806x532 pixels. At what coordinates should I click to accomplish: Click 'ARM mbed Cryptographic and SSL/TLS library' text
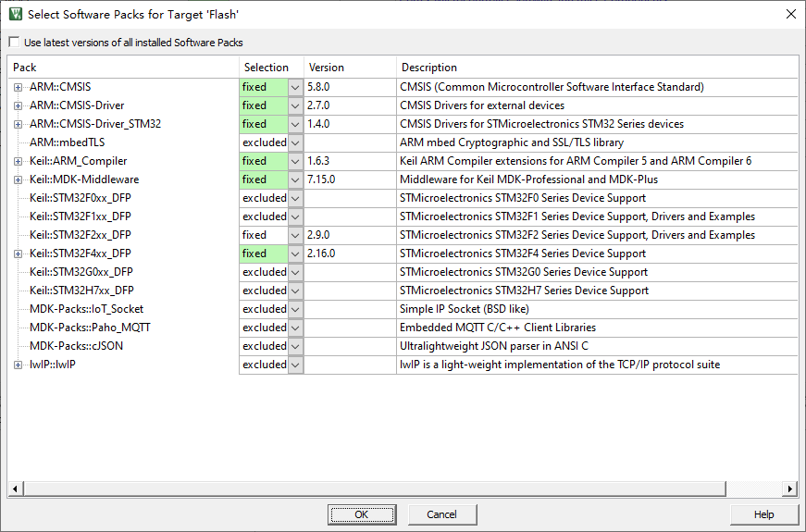[x=512, y=142]
